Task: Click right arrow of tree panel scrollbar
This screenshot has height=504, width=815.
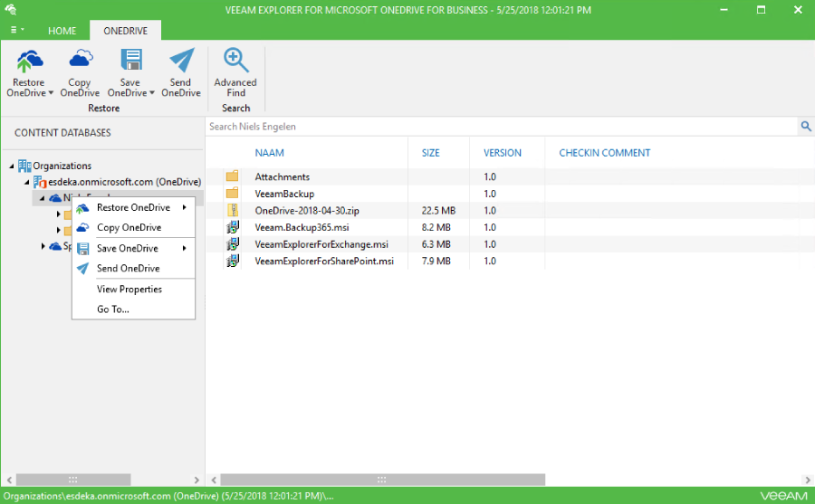Action: pos(197,480)
